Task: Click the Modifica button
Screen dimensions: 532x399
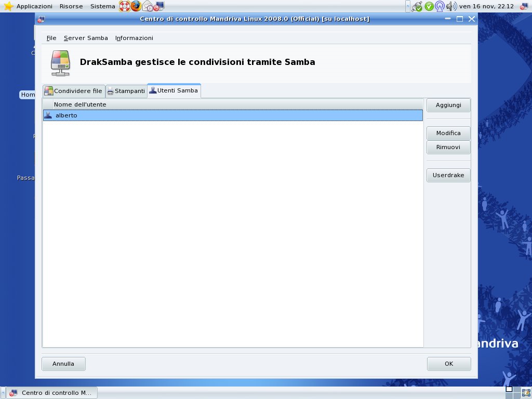Action: click(448, 133)
